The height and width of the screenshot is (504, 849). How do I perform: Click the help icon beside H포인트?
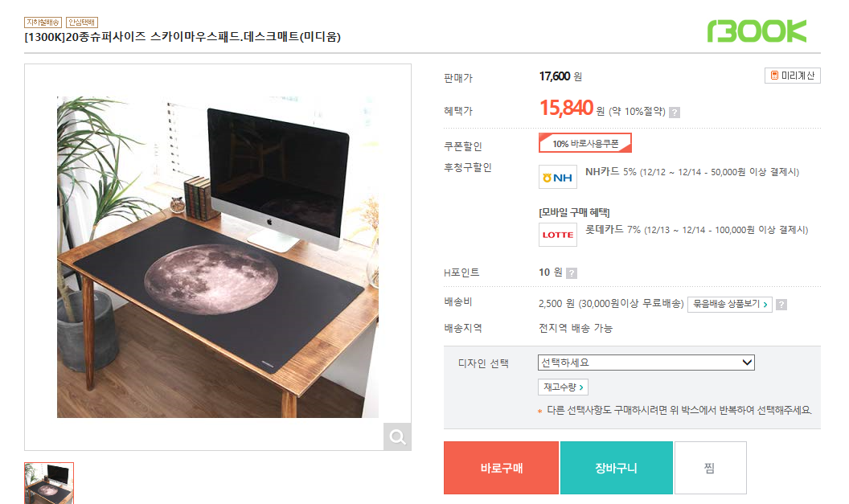[572, 273]
